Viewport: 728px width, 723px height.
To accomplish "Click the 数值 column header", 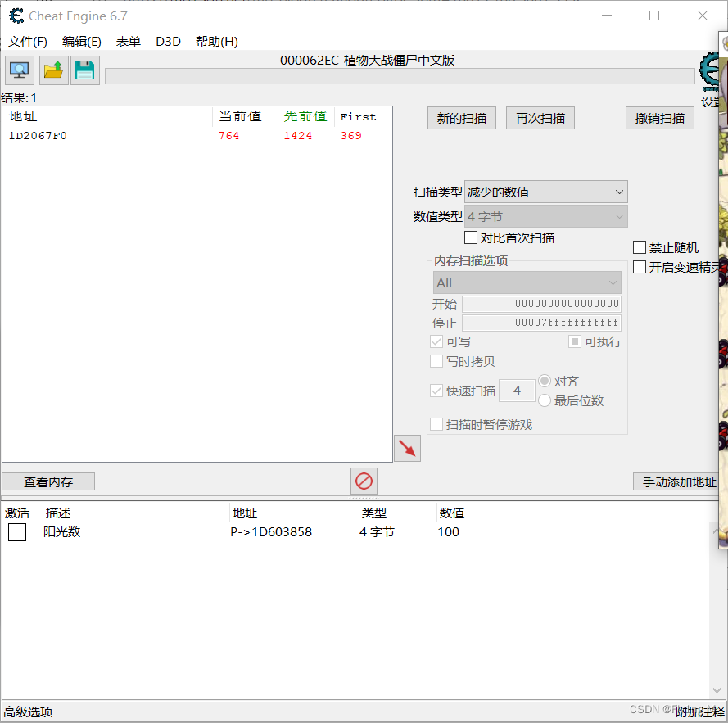I will click(x=452, y=513).
